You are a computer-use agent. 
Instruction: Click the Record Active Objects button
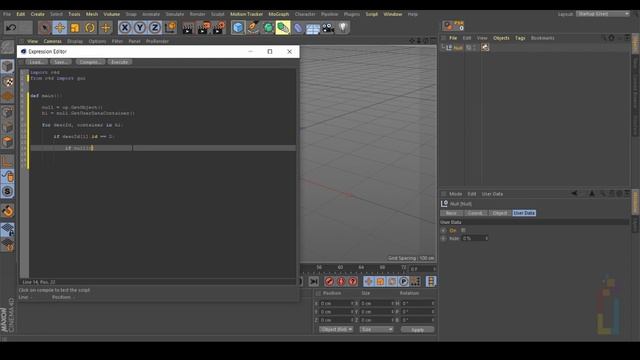329,281
